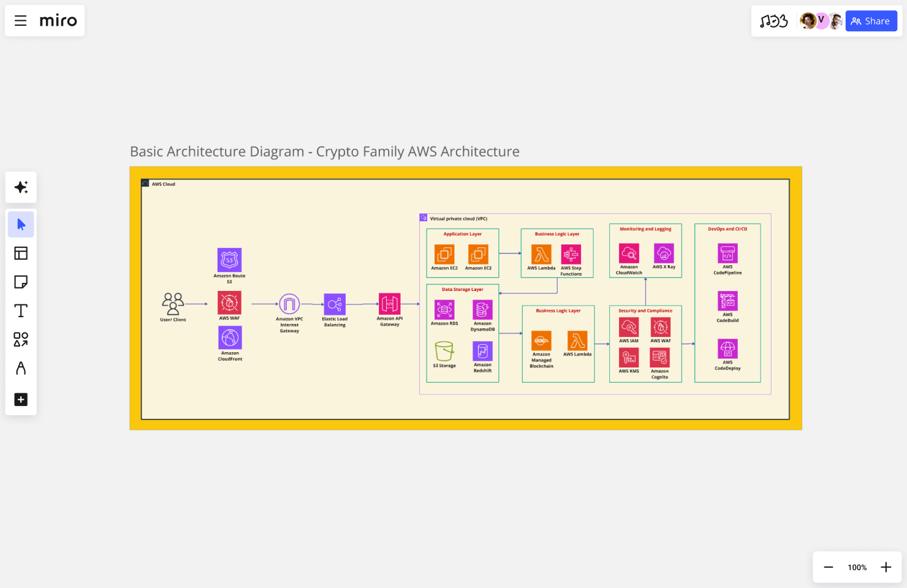Select AWS Step Functions icon
The height and width of the screenshot is (588, 907).
pyautogui.click(x=571, y=254)
